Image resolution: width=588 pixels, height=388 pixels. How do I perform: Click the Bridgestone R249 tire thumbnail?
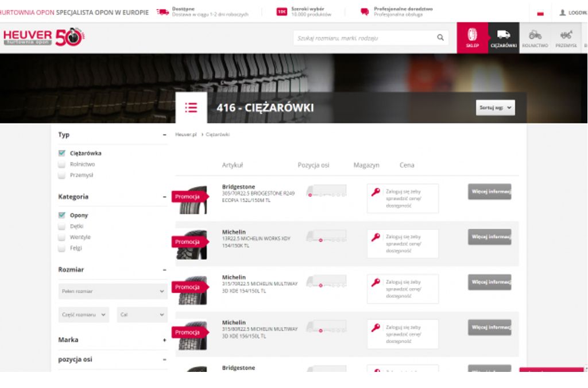pyautogui.click(x=193, y=200)
